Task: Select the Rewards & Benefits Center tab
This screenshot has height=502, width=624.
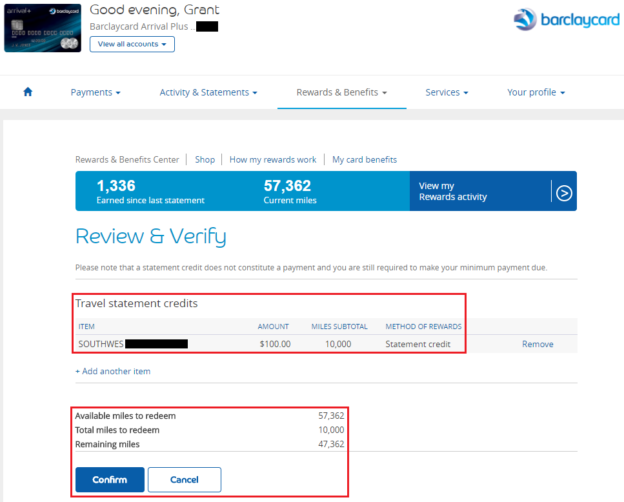Action: [127, 160]
